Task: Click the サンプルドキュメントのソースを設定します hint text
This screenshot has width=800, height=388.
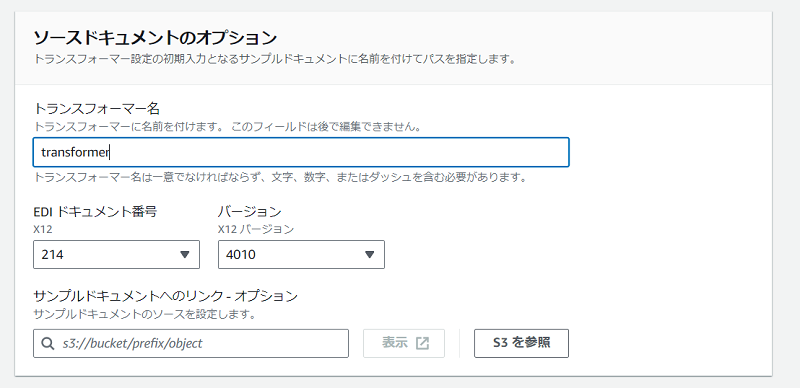Action: pos(144,314)
